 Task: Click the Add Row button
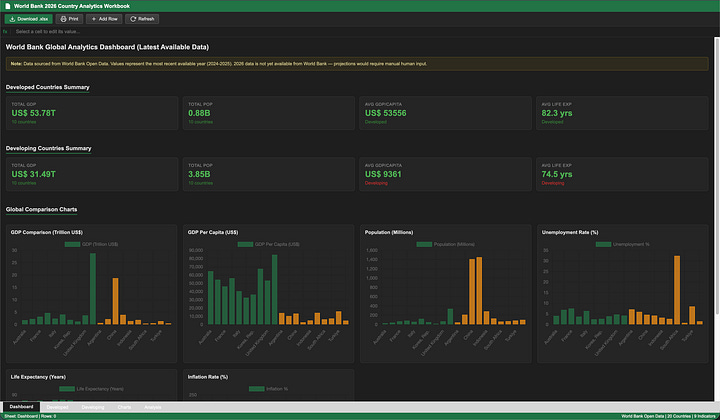(x=104, y=19)
